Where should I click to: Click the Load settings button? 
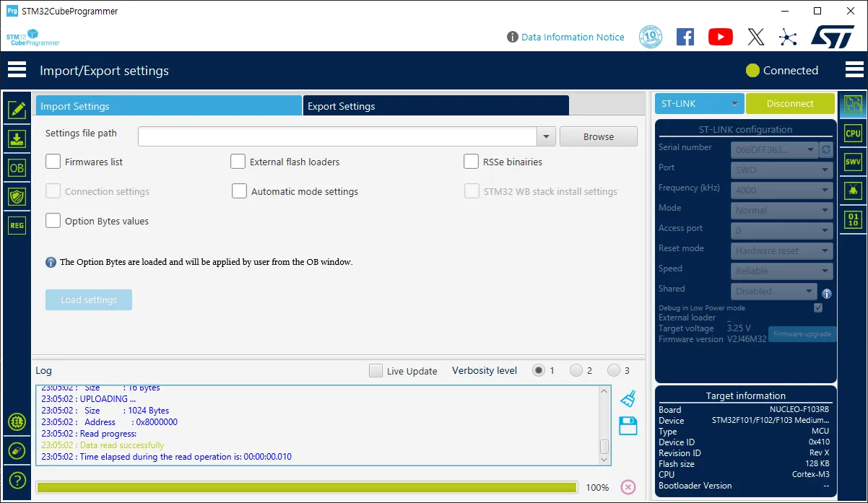click(89, 300)
